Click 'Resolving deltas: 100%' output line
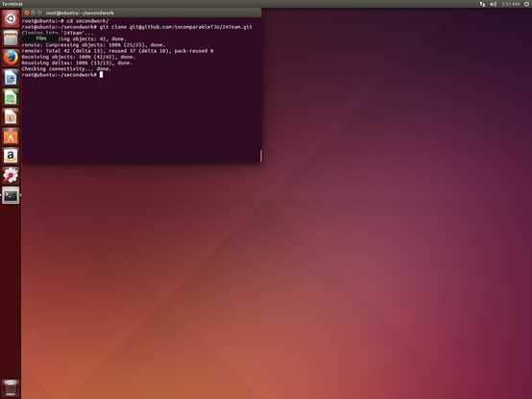This screenshot has width=532, height=399. [x=77, y=62]
